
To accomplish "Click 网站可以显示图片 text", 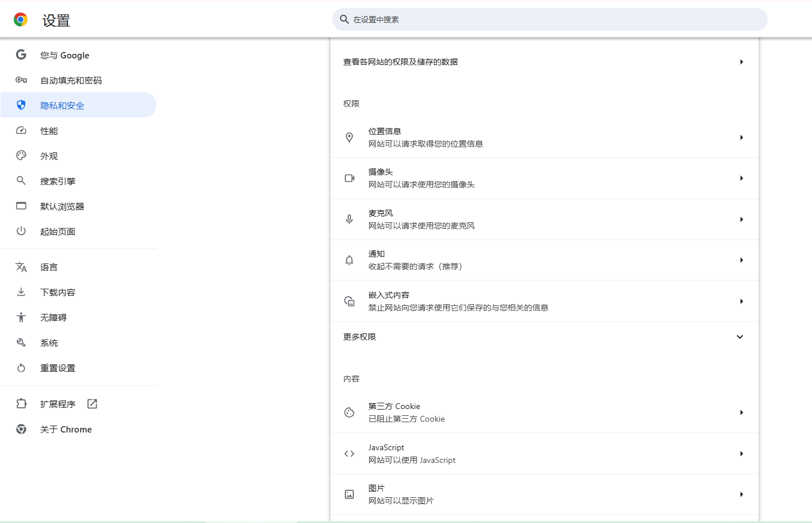I will [x=401, y=501].
